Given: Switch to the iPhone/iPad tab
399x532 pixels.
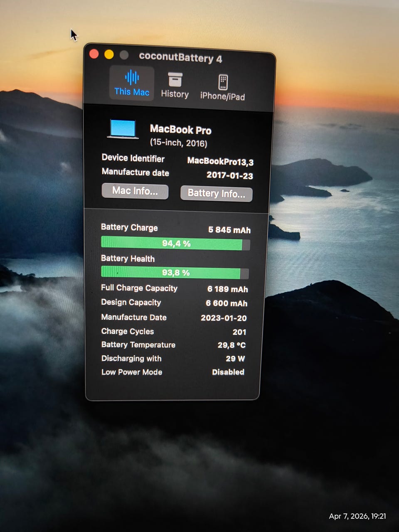Looking at the screenshot, I should point(222,88).
